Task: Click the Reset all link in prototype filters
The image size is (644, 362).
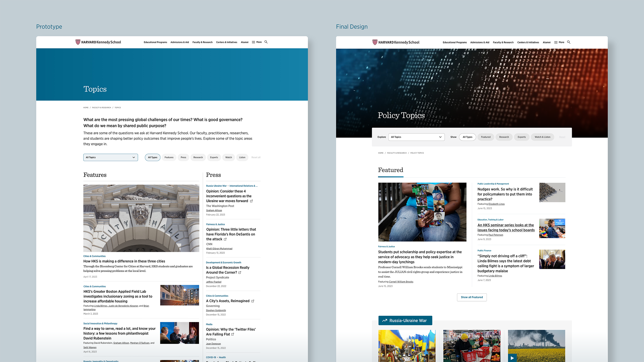Action: tap(256, 157)
